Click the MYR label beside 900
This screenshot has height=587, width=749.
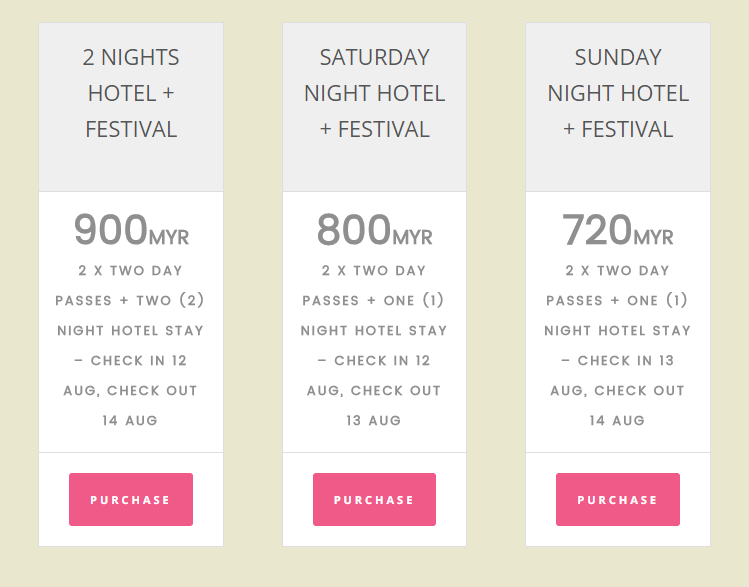point(169,238)
